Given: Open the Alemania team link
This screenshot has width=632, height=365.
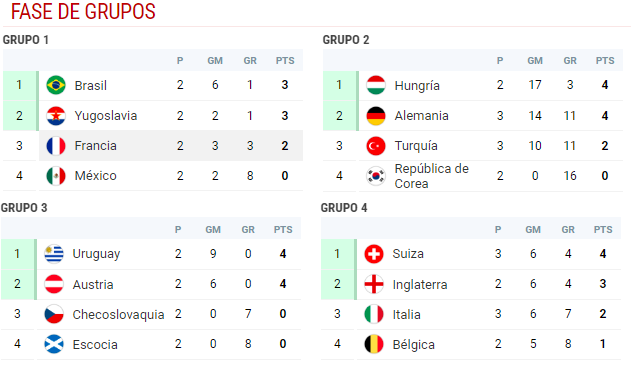Looking at the screenshot, I should tap(421, 116).
